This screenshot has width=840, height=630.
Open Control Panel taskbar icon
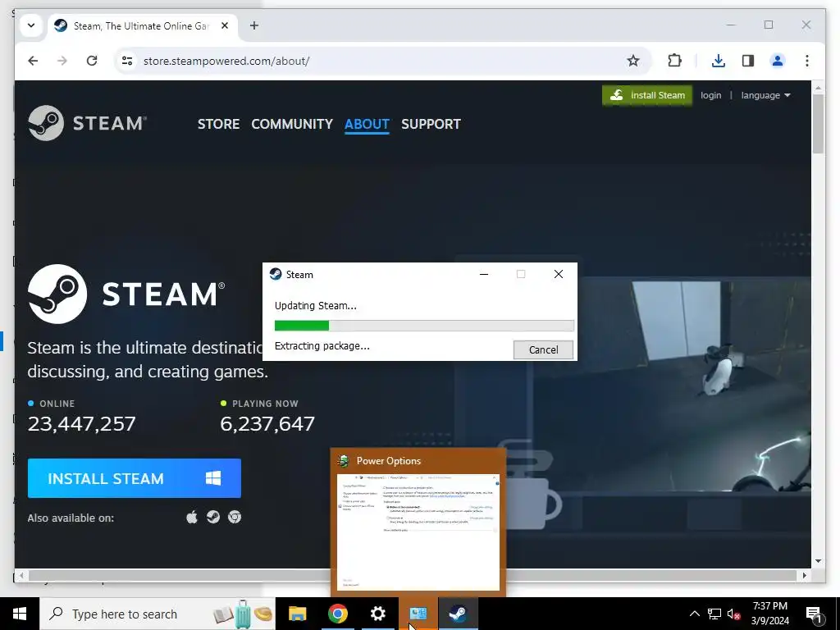point(418,614)
